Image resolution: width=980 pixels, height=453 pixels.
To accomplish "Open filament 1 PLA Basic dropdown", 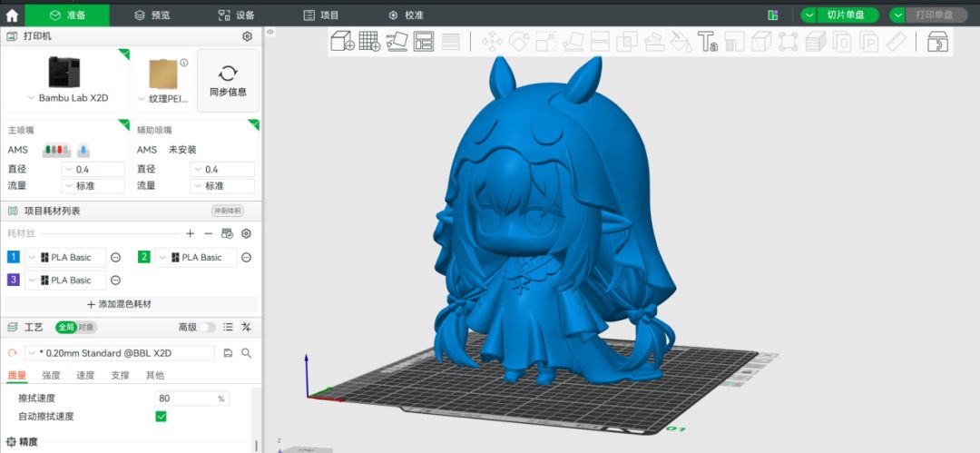I will [x=65, y=257].
